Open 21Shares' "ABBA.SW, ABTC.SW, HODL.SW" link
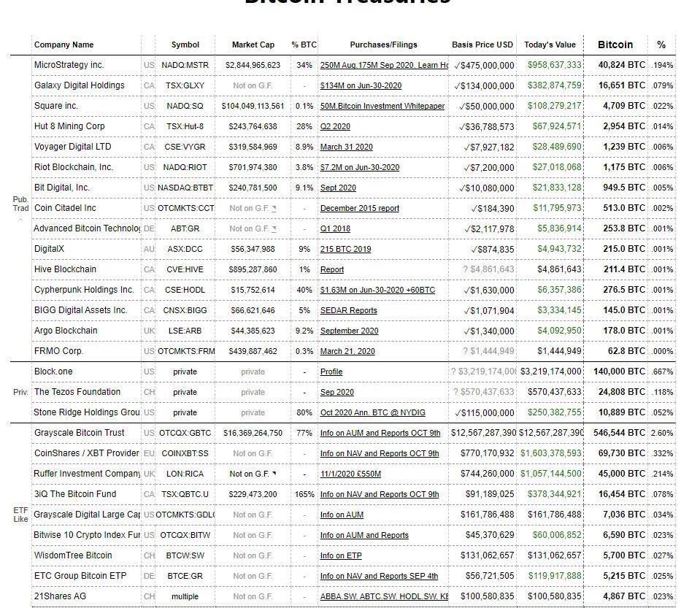The height and width of the screenshot is (608, 700). (384, 597)
